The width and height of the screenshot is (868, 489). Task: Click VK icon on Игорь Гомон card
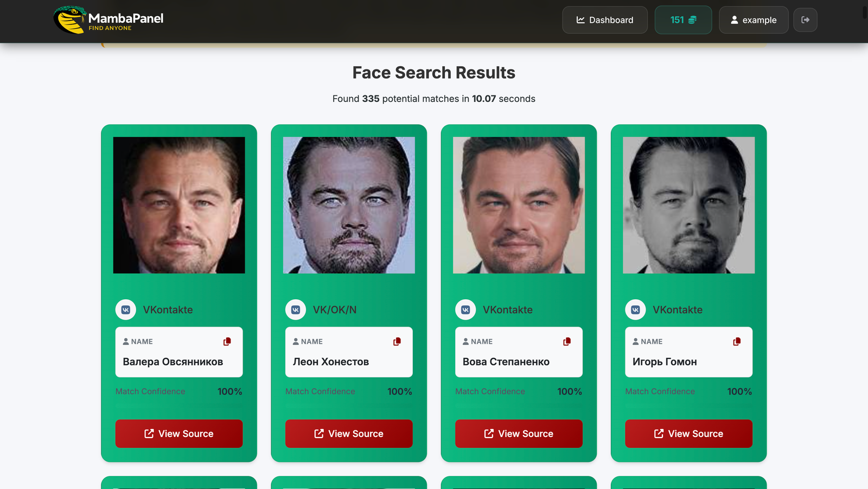pyautogui.click(x=635, y=310)
